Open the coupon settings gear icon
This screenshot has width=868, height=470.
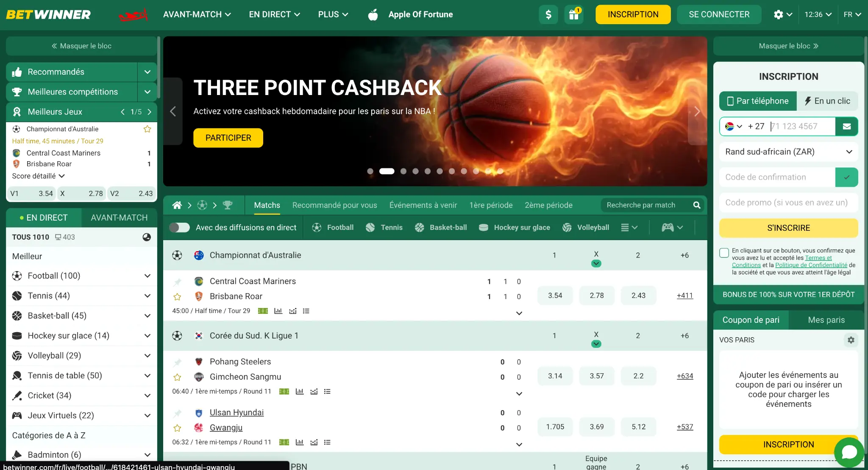(851, 340)
